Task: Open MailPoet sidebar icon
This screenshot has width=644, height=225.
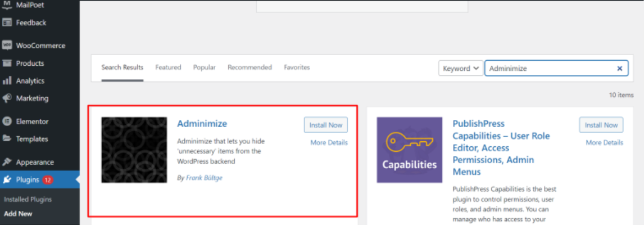Action: [x=7, y=6]
